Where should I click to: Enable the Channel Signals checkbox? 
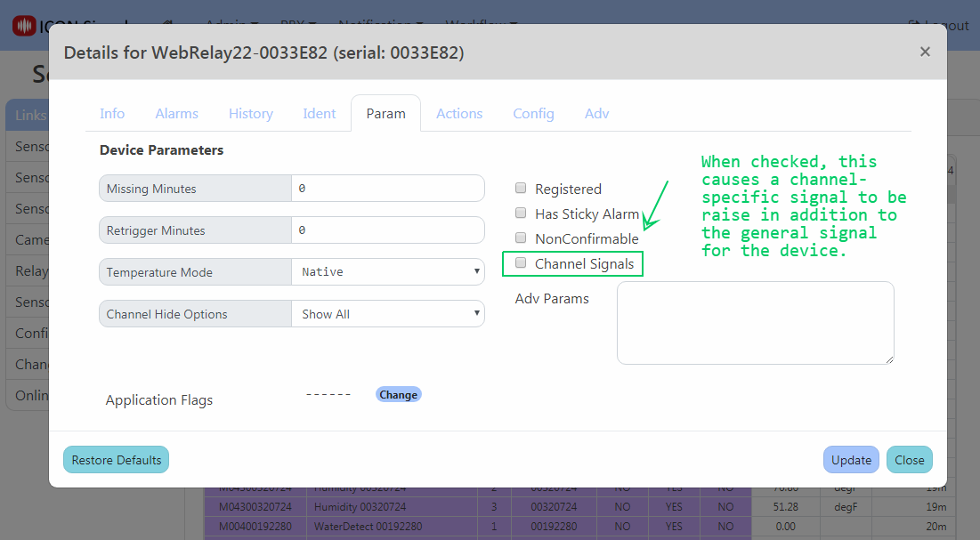pyautogui.click(x=522, y=263)
